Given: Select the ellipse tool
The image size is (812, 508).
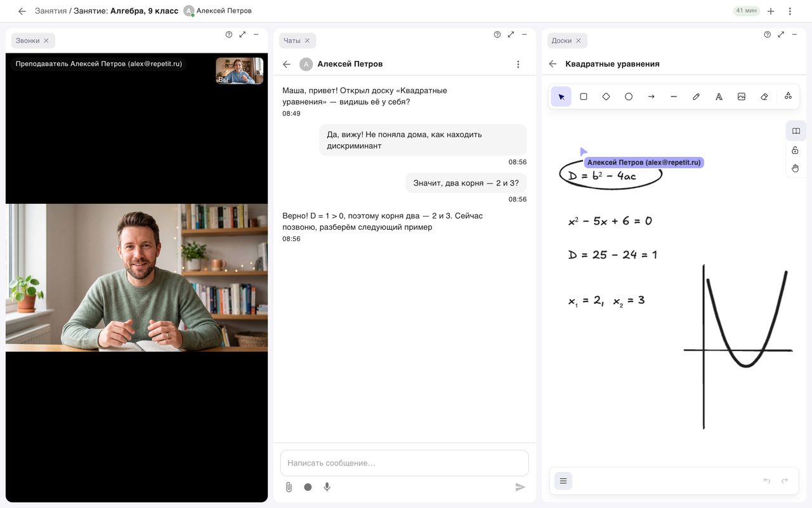Looking at the screenshot, I should (x=629, y=97).
